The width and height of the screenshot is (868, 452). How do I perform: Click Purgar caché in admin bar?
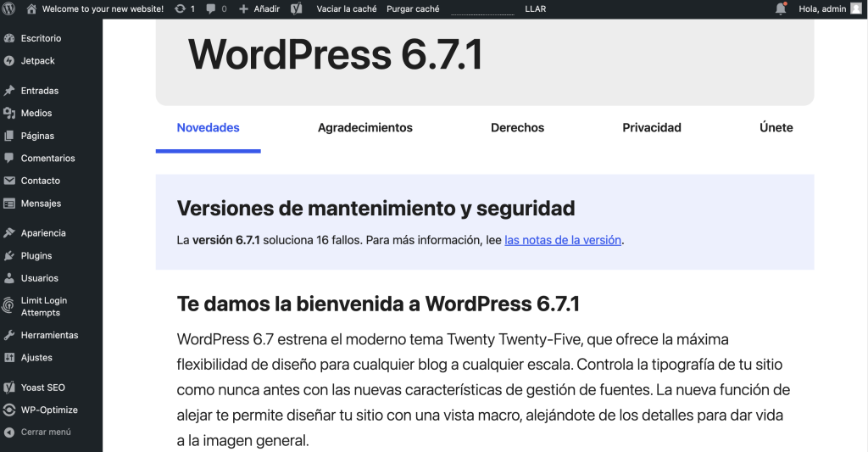[413, 8]
